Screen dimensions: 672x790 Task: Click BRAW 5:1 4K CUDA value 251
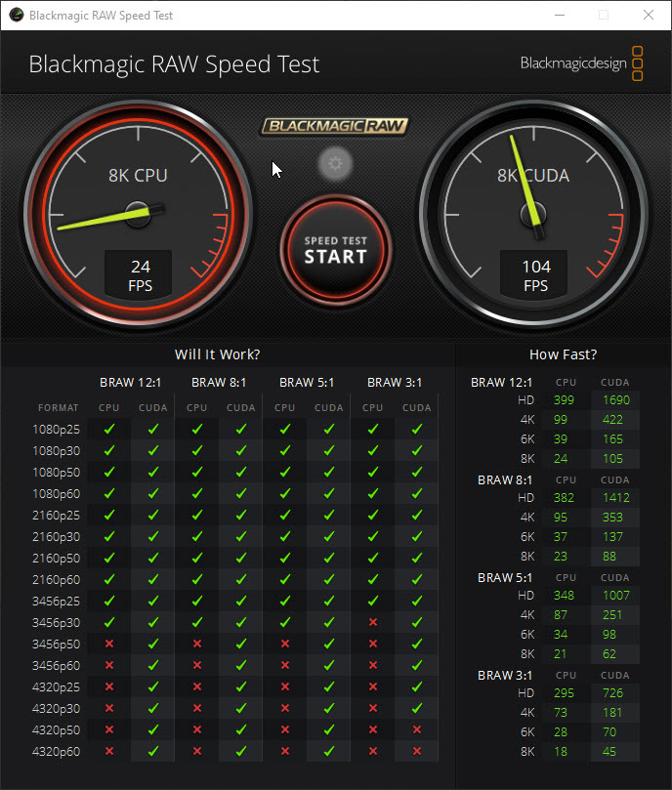coord(612,615)
